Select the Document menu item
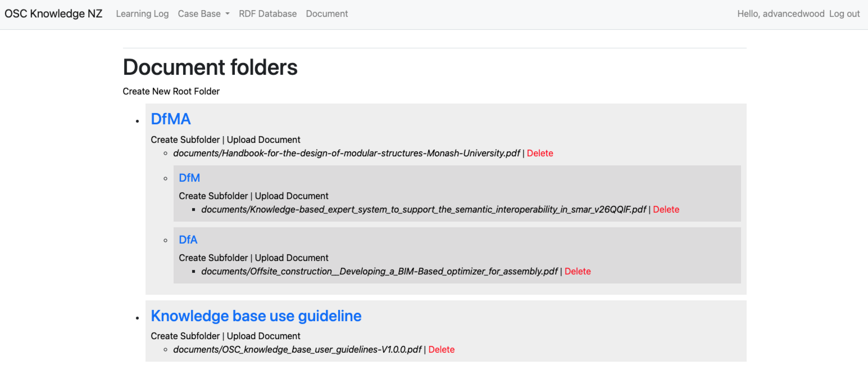The width and height of the screenshot is (868, 378). tap(326, 13)
